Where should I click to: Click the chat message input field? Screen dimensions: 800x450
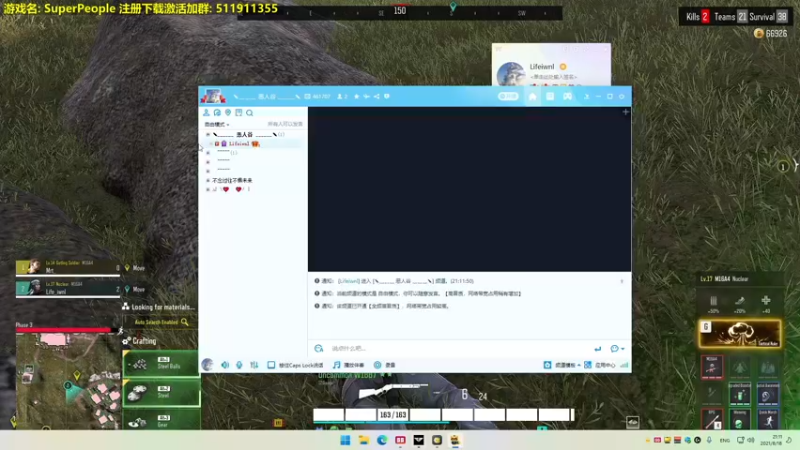click(x=459, y=348)
